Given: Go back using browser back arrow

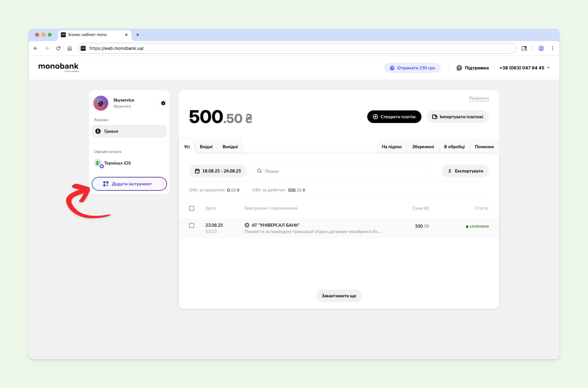Looking at the screenshot, I should pos(36,48).
